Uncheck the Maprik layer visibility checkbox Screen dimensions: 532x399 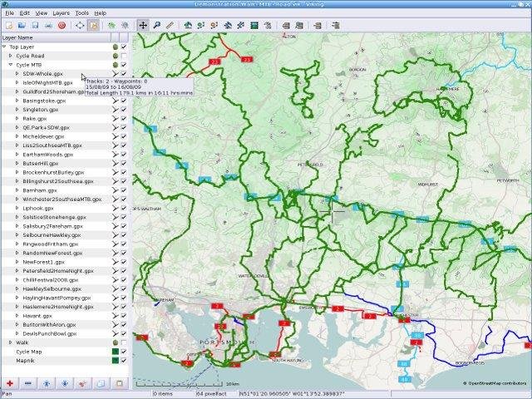[x=124, y=360]
